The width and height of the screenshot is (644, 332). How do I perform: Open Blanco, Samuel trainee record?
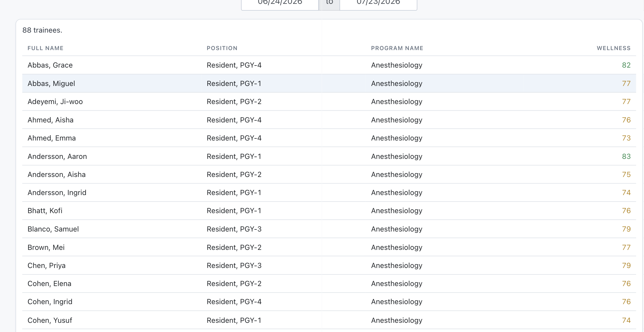coord(329,229)
